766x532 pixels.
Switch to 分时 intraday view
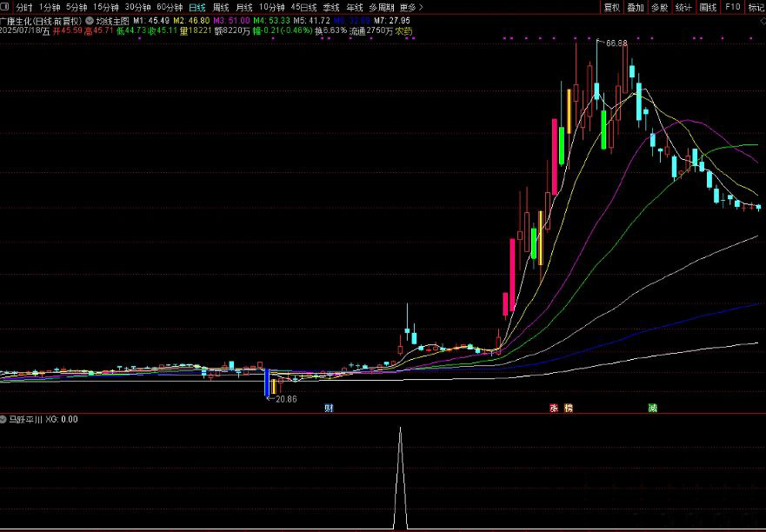pos(24,7)
